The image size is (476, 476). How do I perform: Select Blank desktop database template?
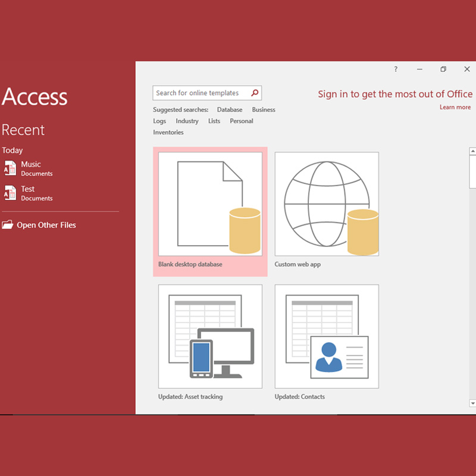pos(210,204)
